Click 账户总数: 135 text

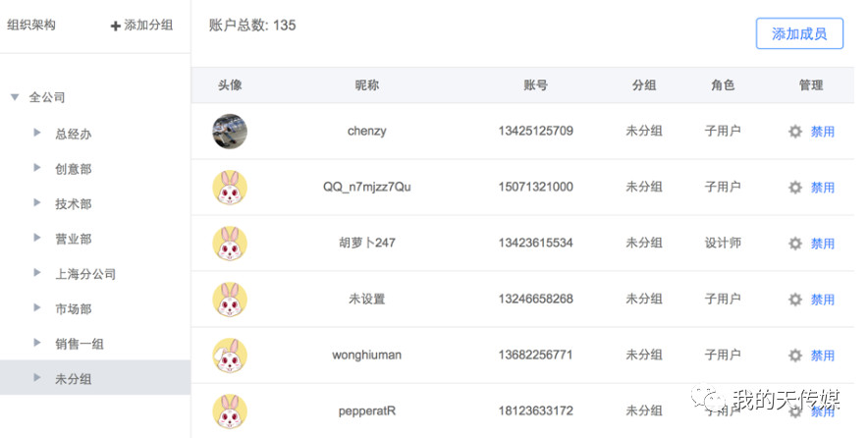252,25
